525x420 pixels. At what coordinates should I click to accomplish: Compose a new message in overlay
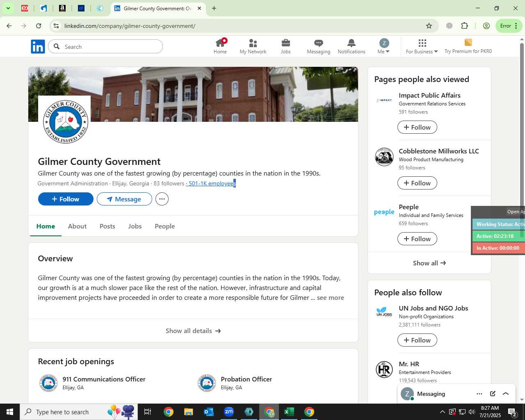tap(493, 394)
